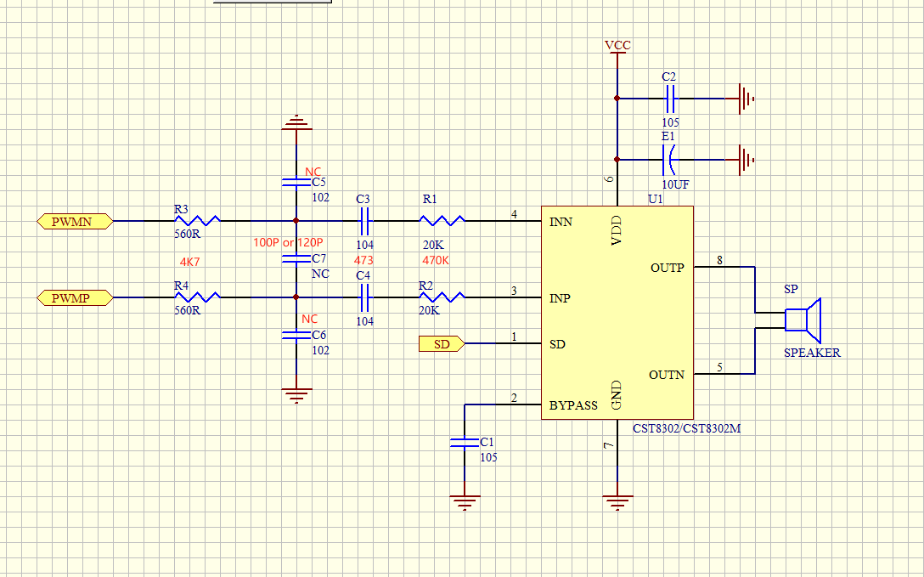Select the CST8302/CST8302M part label
The image size is (924, 577).
[686, 428]
